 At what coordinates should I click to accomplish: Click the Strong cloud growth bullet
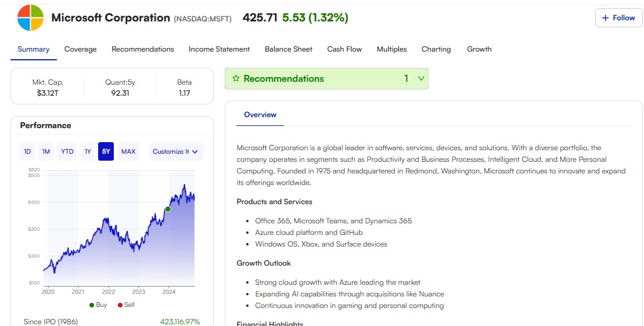tap(337, 282)
